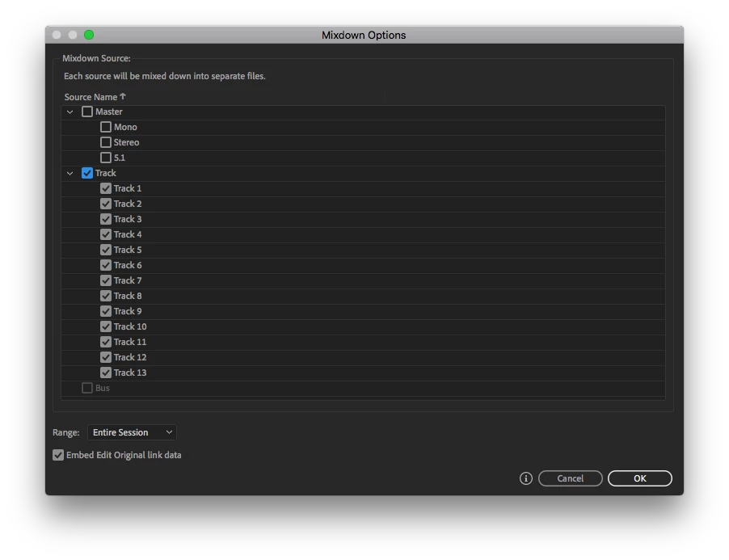Uncheck the Track 13 checkbox
This screenshot has width=729, height=560.
point(106,373)
